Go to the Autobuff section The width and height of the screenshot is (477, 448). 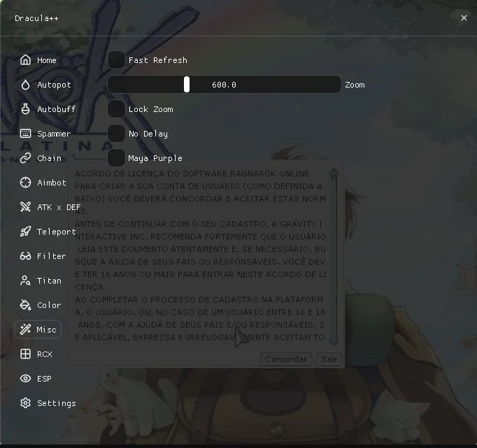point(56,109)
